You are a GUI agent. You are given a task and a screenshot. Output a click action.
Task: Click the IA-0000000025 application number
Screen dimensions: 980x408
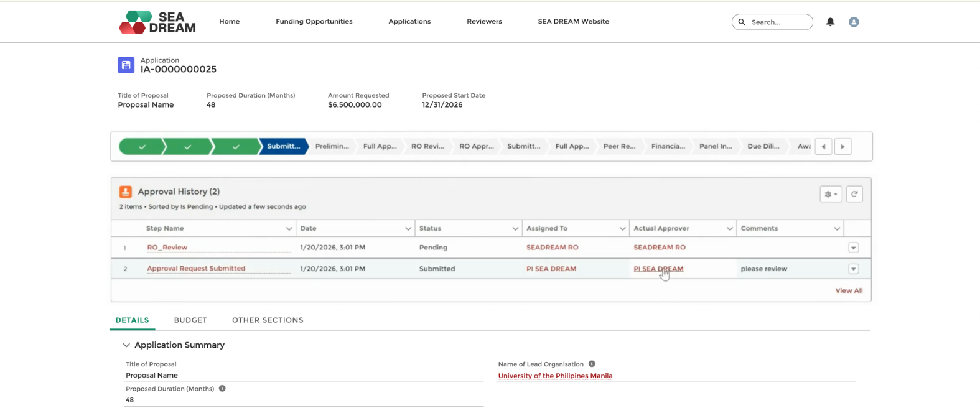[x=179, y=70]
